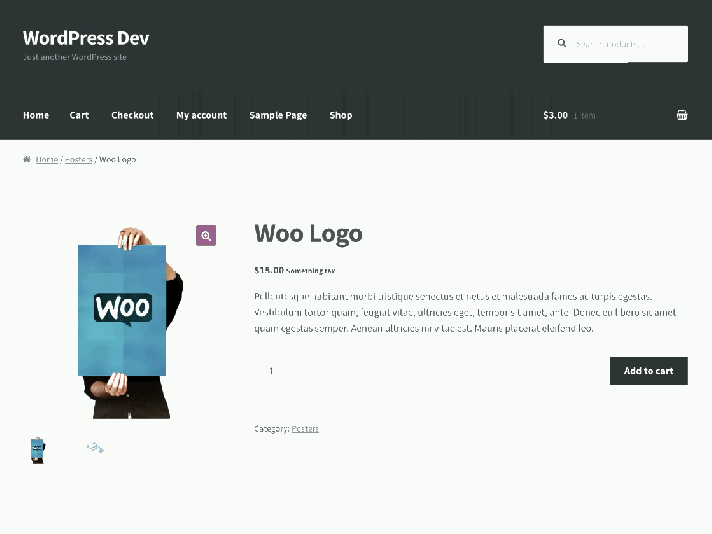
Task: Follow the Home breadcrumb link
Action: pos(47,159)
